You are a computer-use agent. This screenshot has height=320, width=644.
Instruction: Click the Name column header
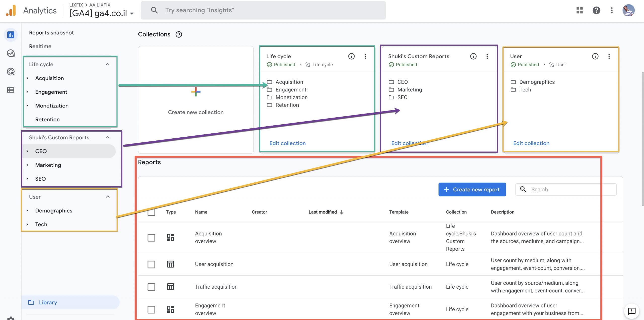201,212
